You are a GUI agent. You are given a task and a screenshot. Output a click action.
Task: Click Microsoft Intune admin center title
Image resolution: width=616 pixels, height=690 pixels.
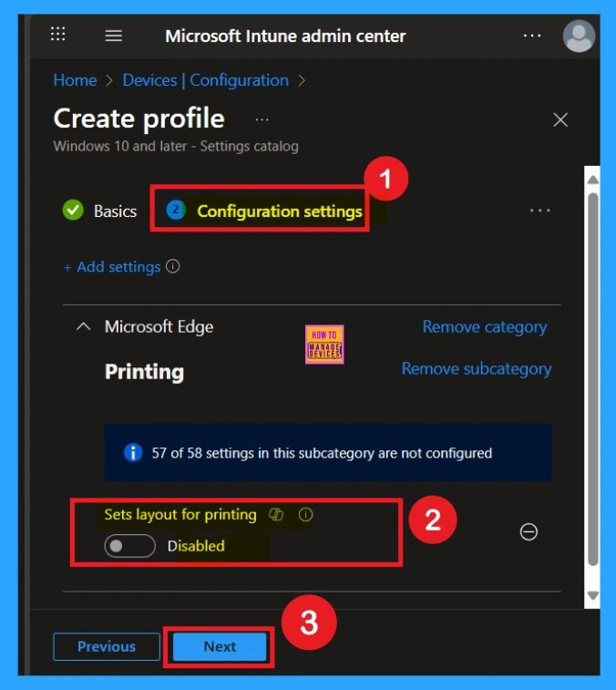285,36
